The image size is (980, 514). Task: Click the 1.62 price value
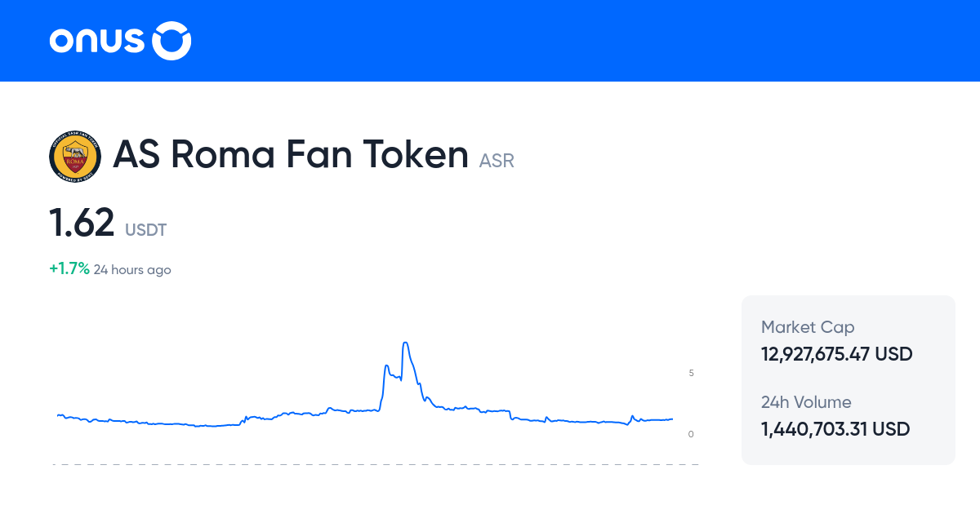click(x=81, y=222)
